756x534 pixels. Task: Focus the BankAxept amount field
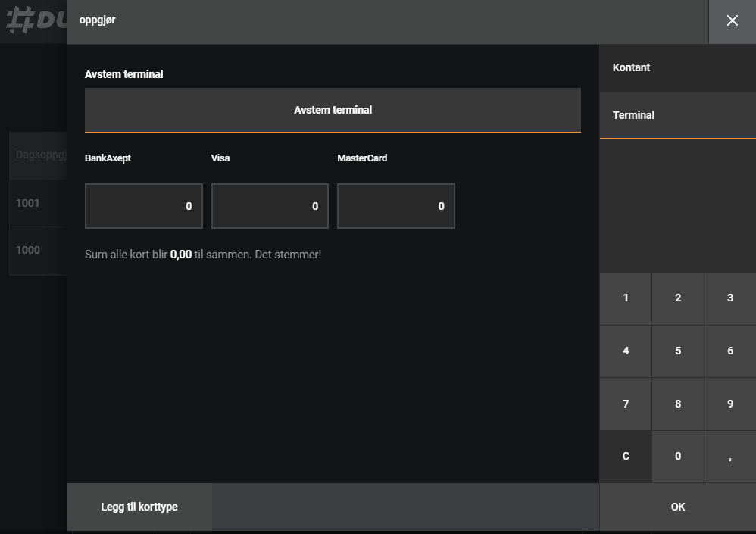[x=144, y=206]
